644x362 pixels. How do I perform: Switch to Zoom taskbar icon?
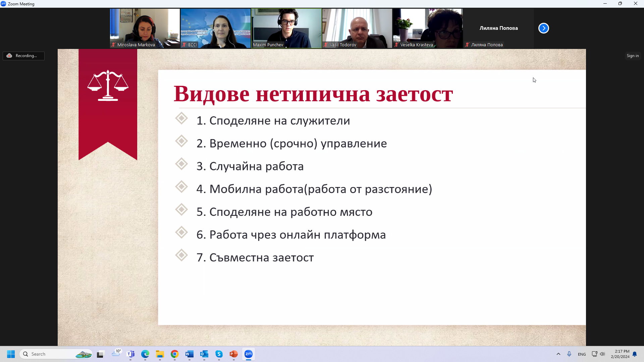coord(249,354)
